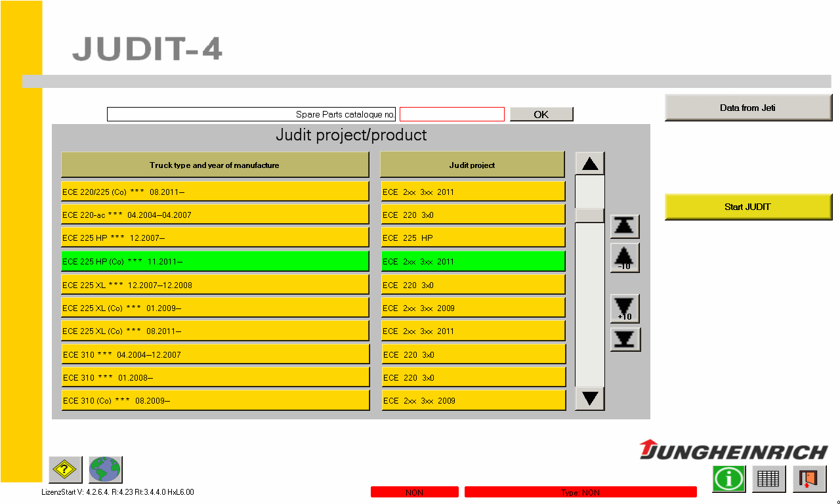Select ECE 310 01.2008 row

tap(215, 377)
